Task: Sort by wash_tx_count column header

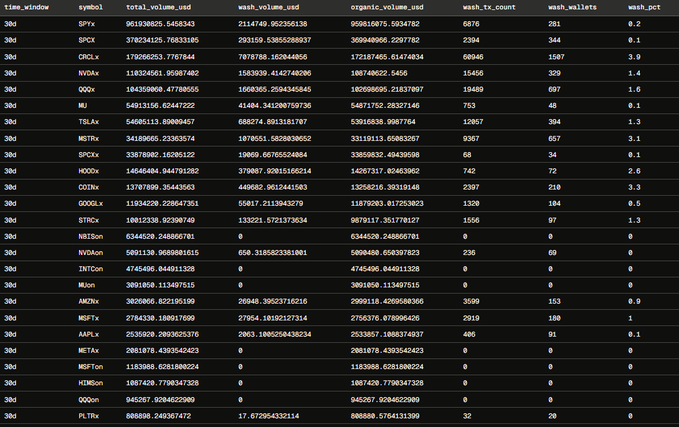Action: point(489,7)
